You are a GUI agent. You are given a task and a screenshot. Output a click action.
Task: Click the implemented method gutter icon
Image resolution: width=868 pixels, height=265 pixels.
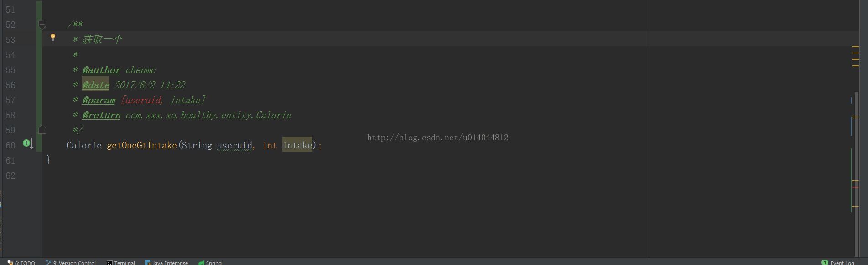click(28, 144)
